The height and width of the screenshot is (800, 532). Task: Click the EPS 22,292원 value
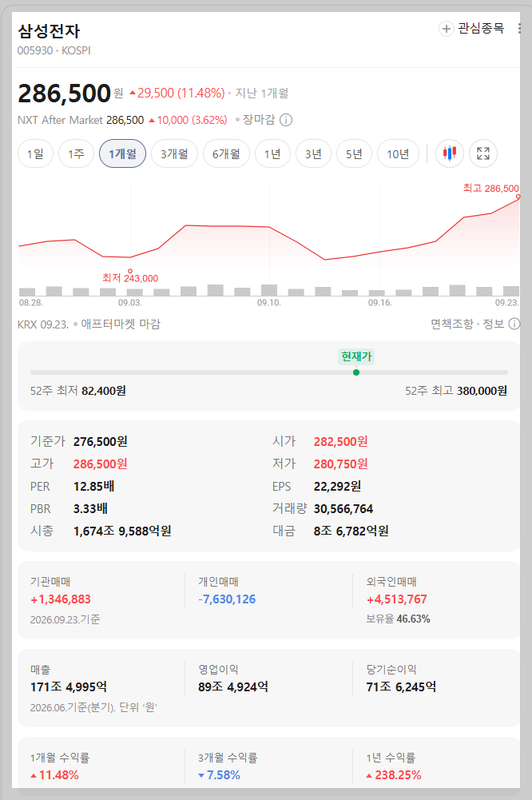tap(337, 486)
